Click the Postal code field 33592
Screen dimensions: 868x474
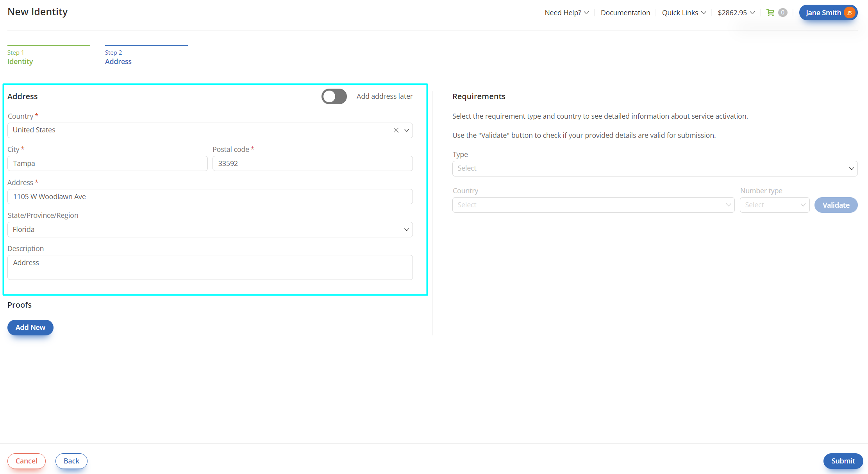click(x=313, y=164)
